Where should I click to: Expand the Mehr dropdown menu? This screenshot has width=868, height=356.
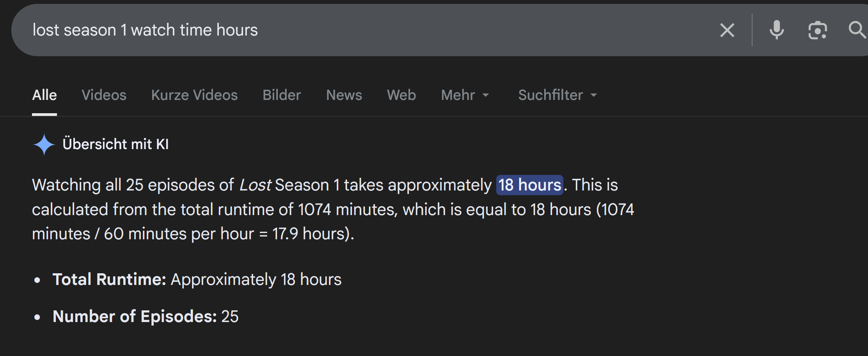(465, 95)
